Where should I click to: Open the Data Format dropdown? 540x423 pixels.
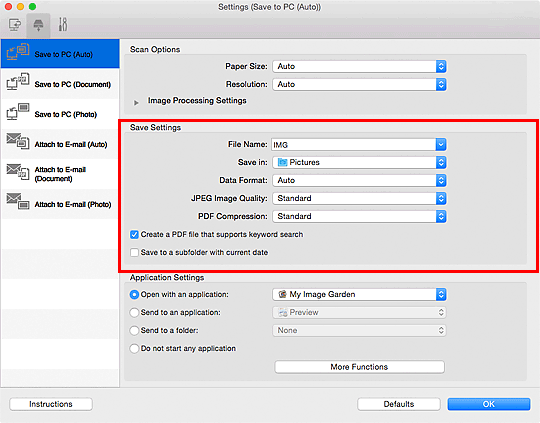pyautogui.click(x=359, y=180)
